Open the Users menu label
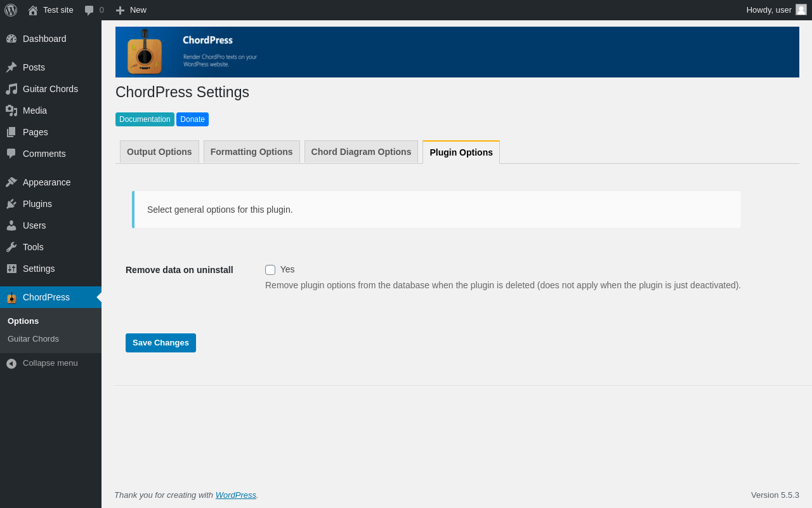Image resolution: width=812 pixels, height=508 pixels. pyautogui.click(x=34, y=225)
